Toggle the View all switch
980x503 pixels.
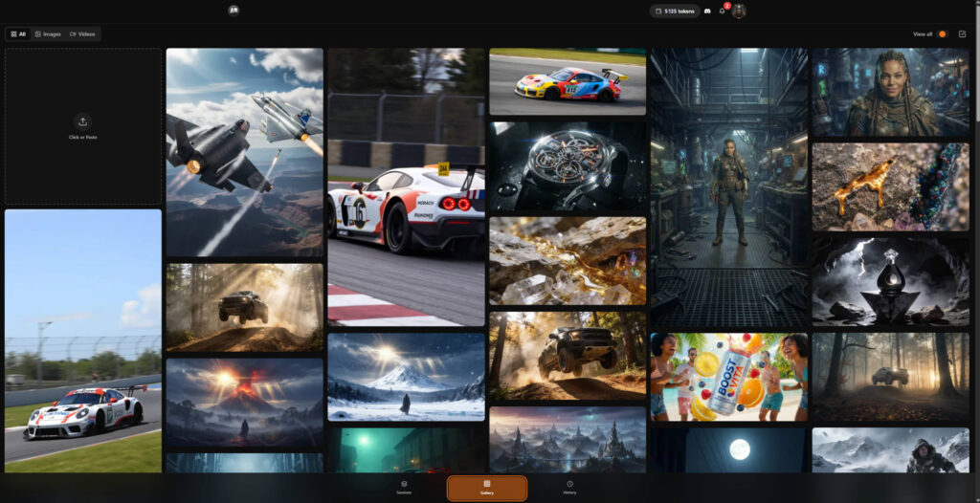coord(942,33)
